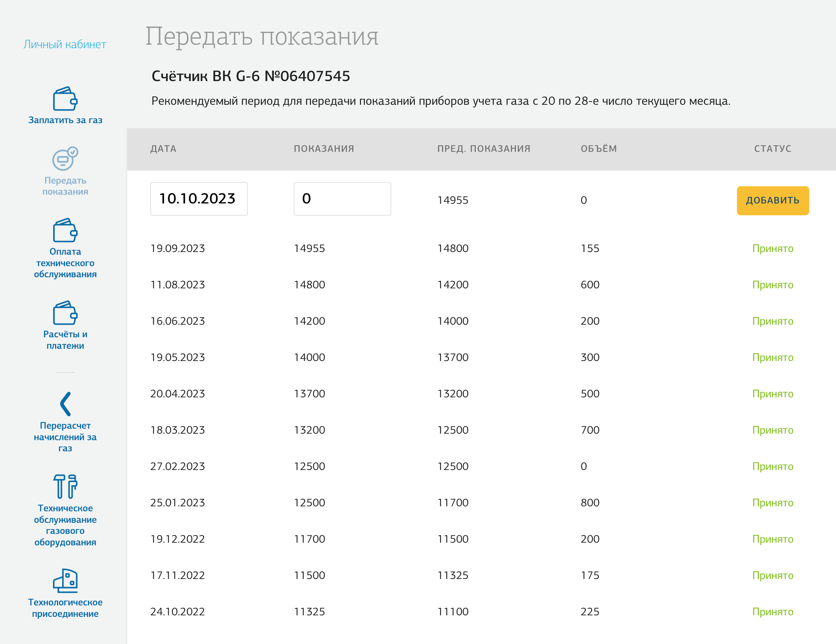Open the Личный кабинет link
The width and height of the screenshot is (836, 644).
point(65,44)
